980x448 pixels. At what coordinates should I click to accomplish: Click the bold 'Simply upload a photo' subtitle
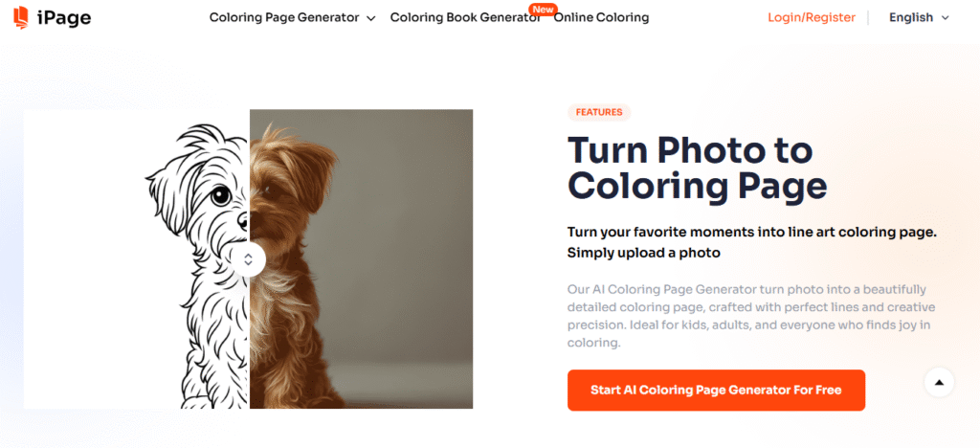[x=644, y=253]
